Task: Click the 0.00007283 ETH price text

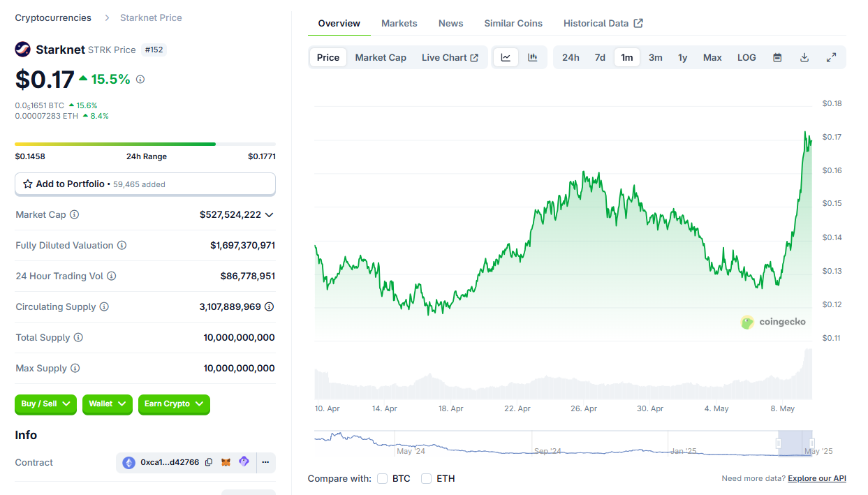Action: 47,116
